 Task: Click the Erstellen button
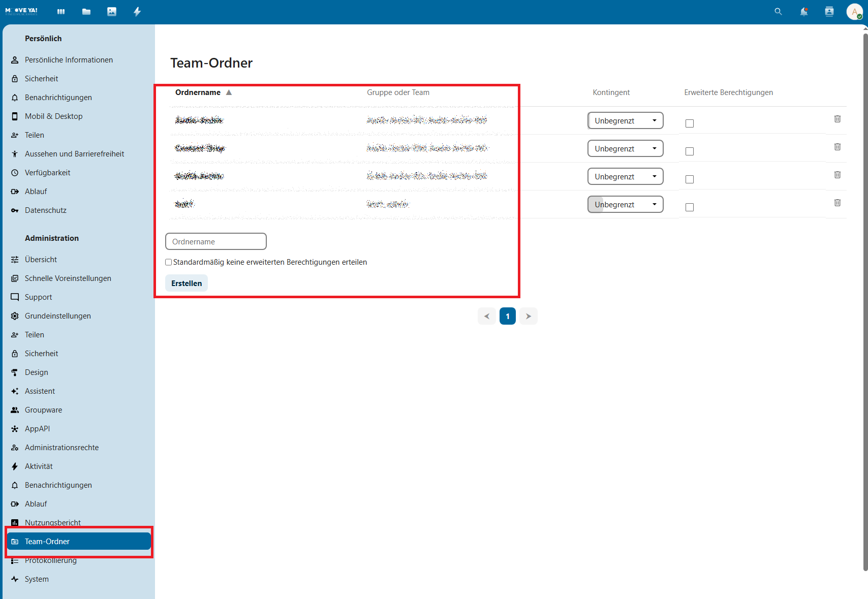tap(187, 283)
